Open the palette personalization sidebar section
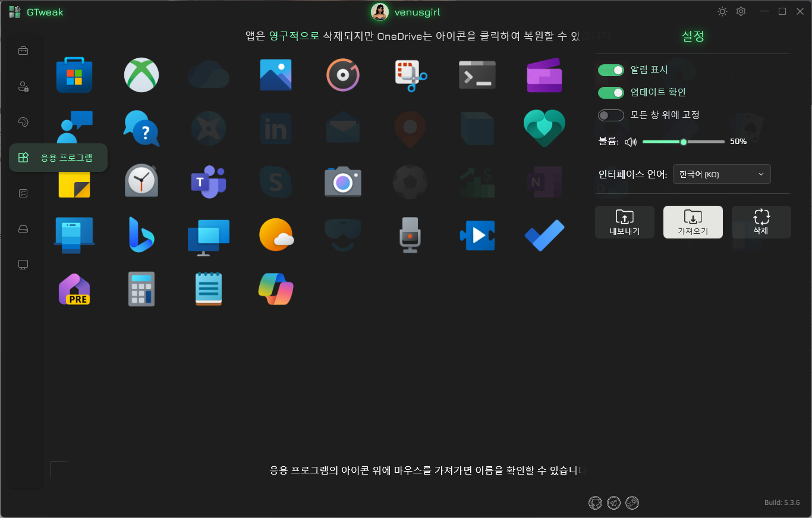Image resolution: width=812 pixels, height=518 pixels. 23,122
